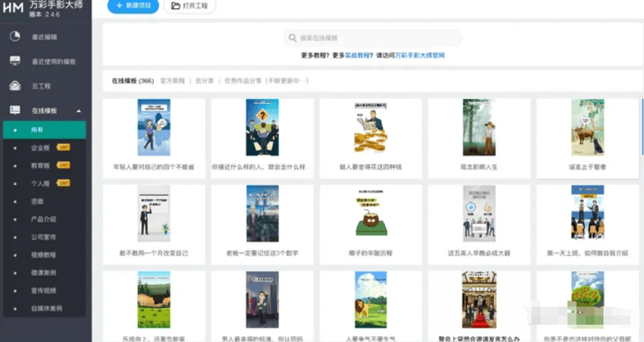Select the 教育版 category
Image resolution: width=644 pixels, height=342 pixels.
(40, 165)
